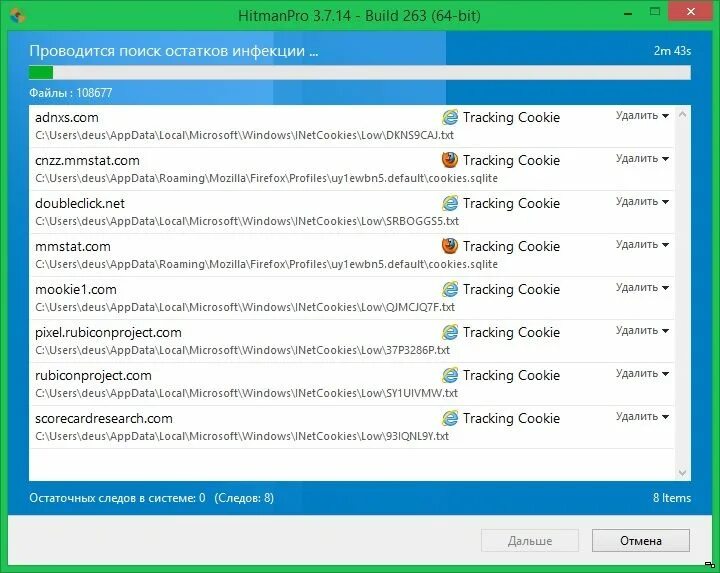
Task: Click the file path ending QJMCJQ7F.txt
Action: click(245, 307)
